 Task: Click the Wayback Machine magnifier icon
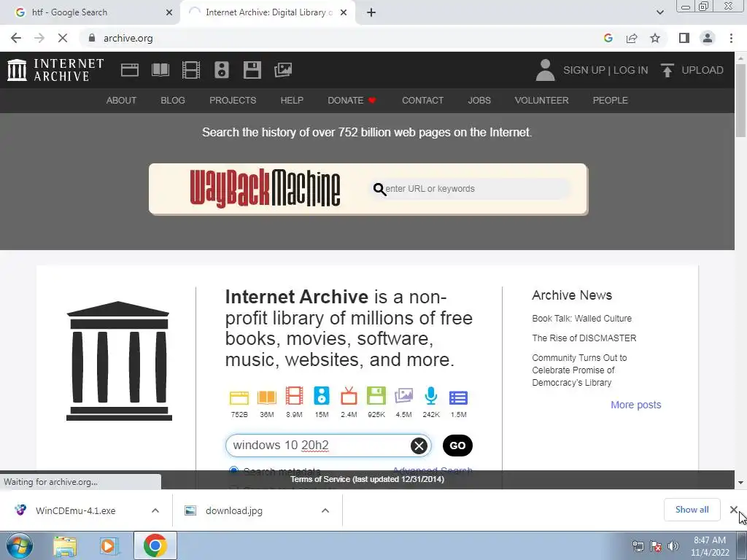[379, 189]
